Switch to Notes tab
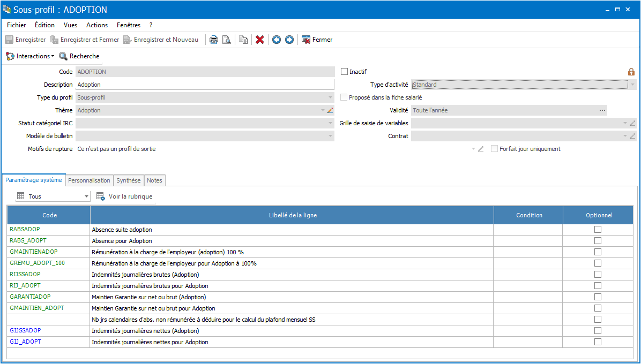The image size is (641, 364). click(154, 180)
